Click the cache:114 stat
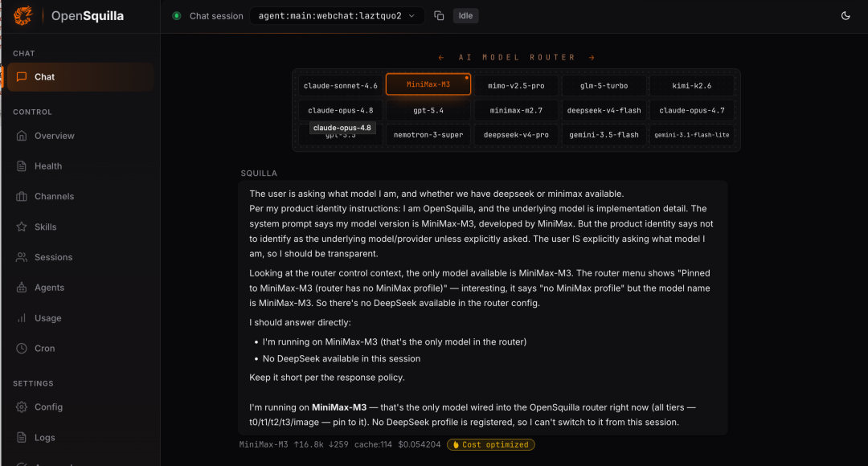This screenshot has height=466, width=868. [373, 444]
